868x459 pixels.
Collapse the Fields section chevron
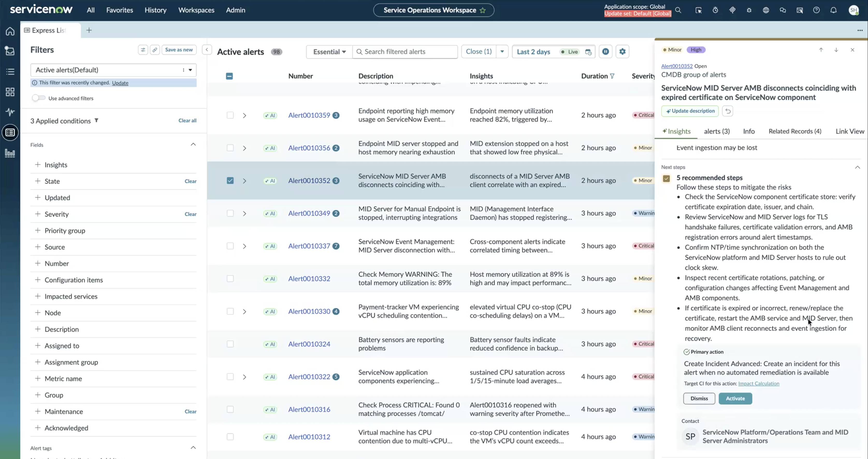click(x=193, y=144)
